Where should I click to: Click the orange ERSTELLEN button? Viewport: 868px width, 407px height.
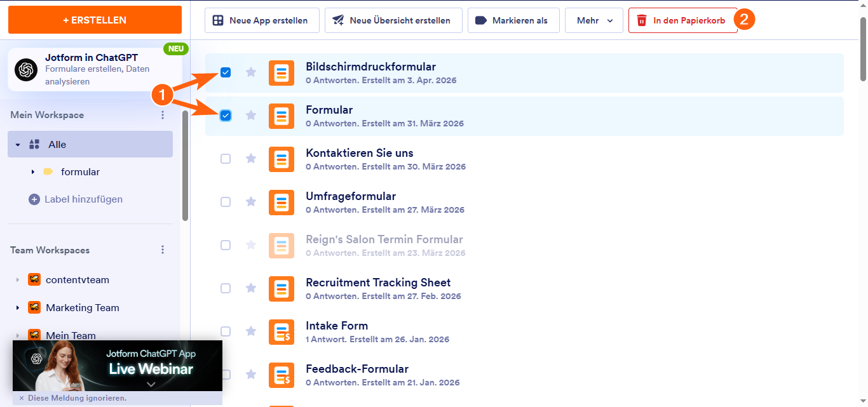(95, 20)
